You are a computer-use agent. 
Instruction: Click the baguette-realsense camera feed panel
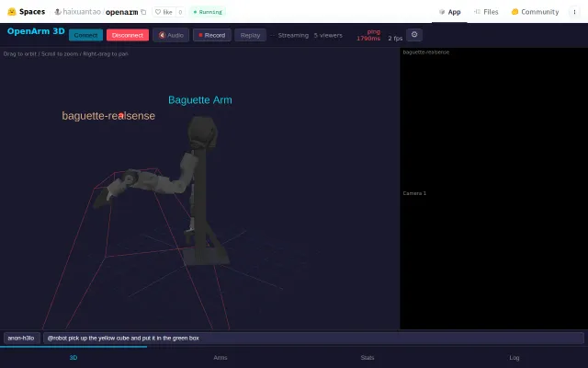(x=493, y=118)
